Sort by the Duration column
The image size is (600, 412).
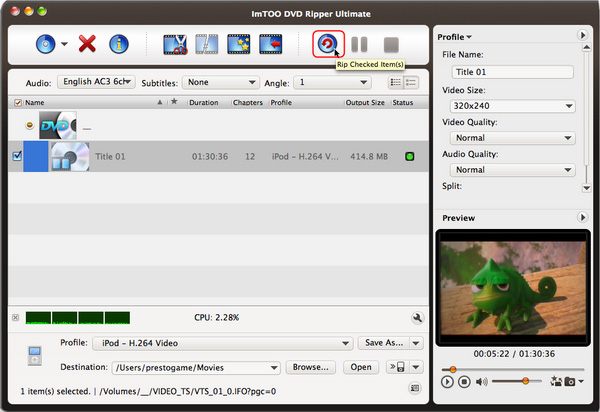coord(204,103)
